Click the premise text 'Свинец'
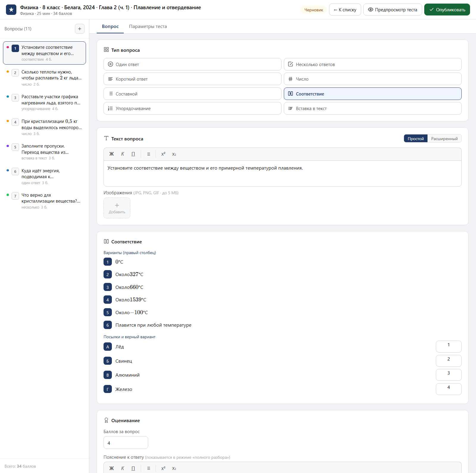Screen dimensions: 476x473 click(x=124, y=361)
